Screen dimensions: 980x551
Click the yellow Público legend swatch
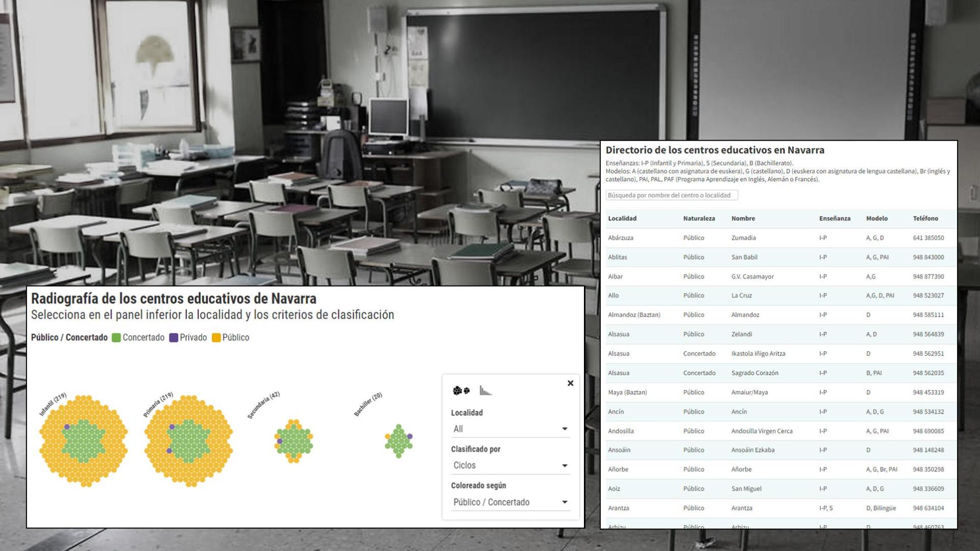coord(216,338)
